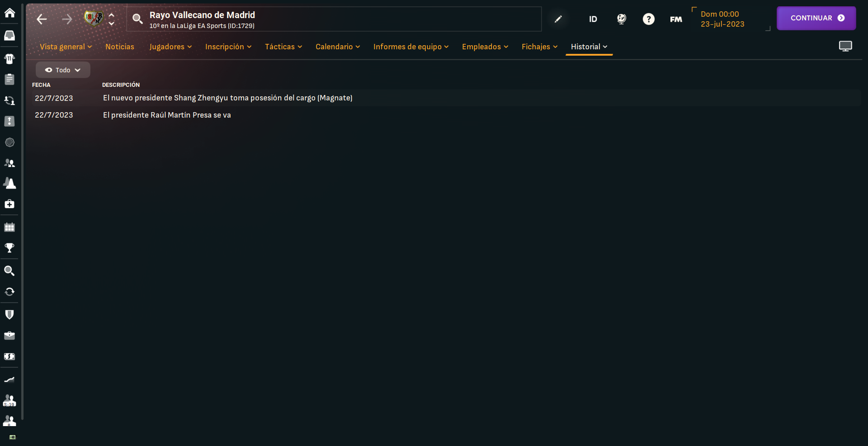Image resolution: width=868 pixels, height=446 pixels.
Task: Switch to the Noticias tab
Action: pyautogui.click(x=120, y=47)
